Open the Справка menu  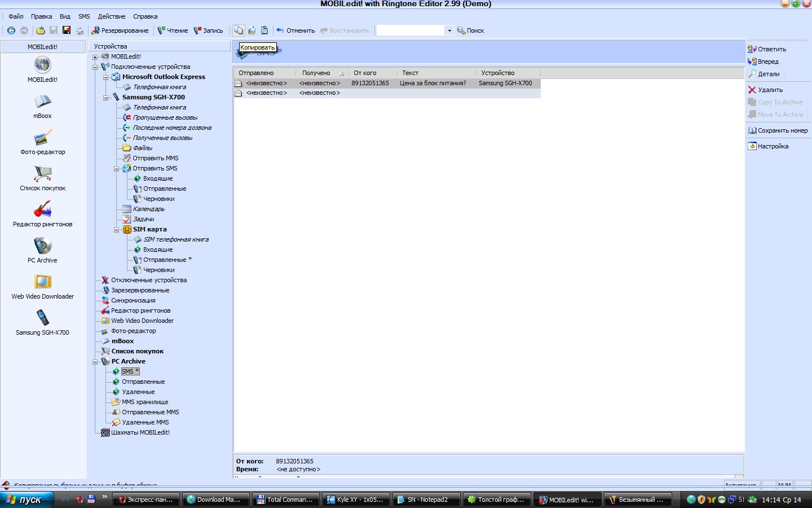[x=145, y=16]
